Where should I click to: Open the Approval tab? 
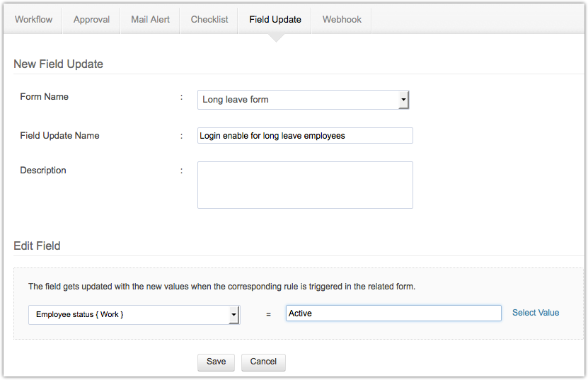click(91, 20)
